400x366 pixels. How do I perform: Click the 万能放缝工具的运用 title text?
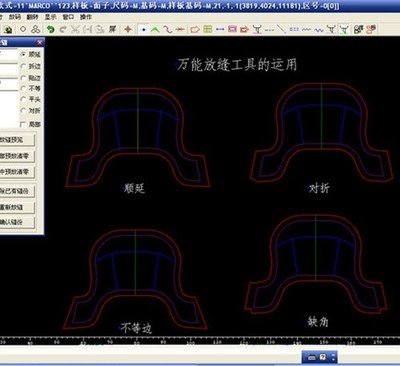237,64
